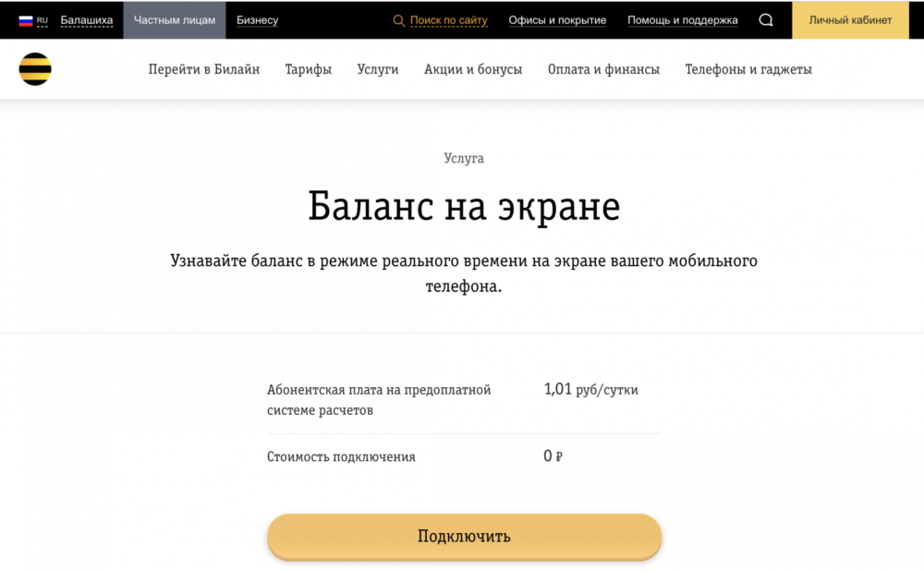Open the Помощь и поддержка link
Screen dimensions: 924x571
(x=683, y=20)
